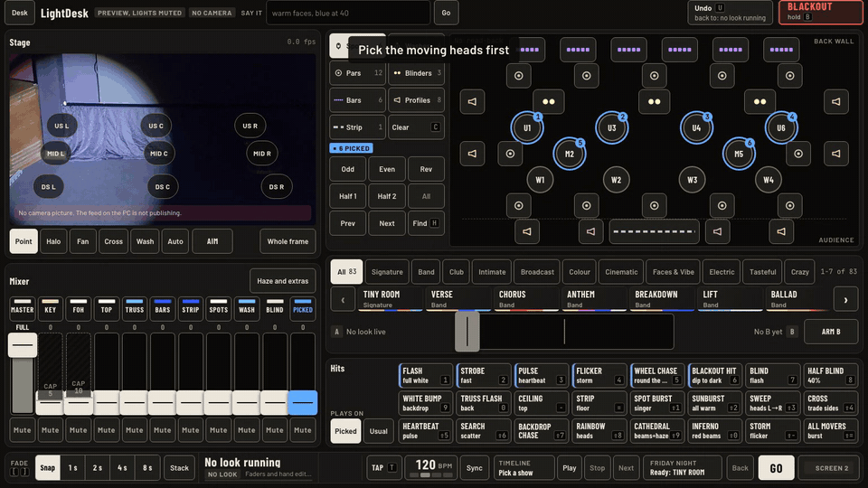The width and height of the screenshot is (868, 488).
Task: Aim at stage position DS C
Action: 162,186
